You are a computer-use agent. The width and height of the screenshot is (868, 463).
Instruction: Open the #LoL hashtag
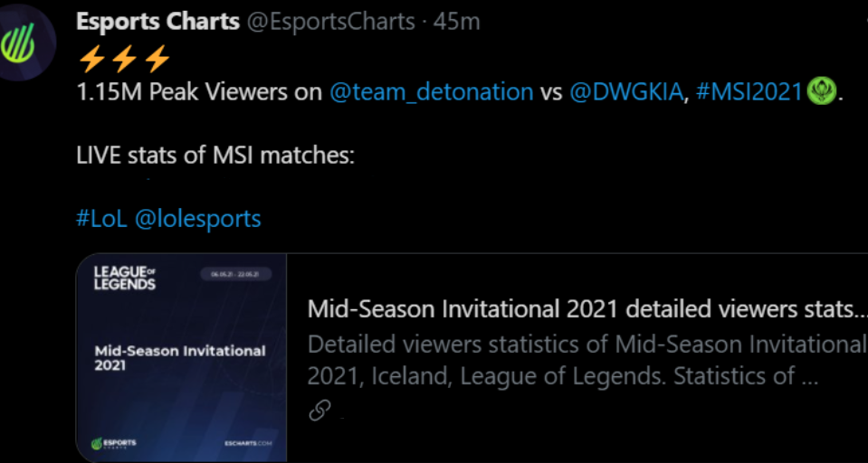(x=102, y=219)
